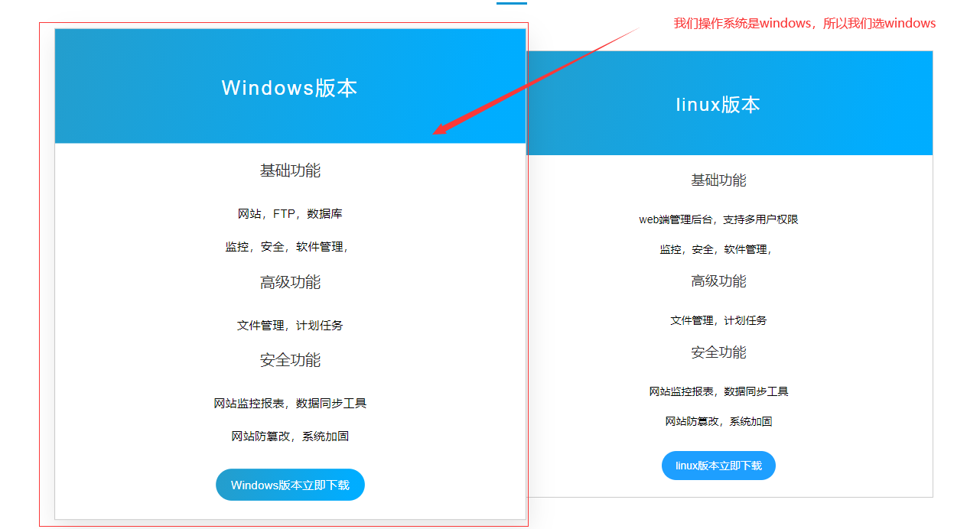Click 基础功能 heading in the linux card
The height and width of the screenshot is (529, 980).
(x=718, y=180)
